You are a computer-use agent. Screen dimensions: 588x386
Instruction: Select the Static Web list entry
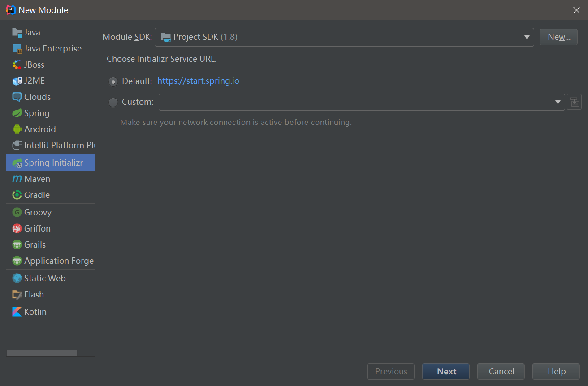click(x=51, y=279)
